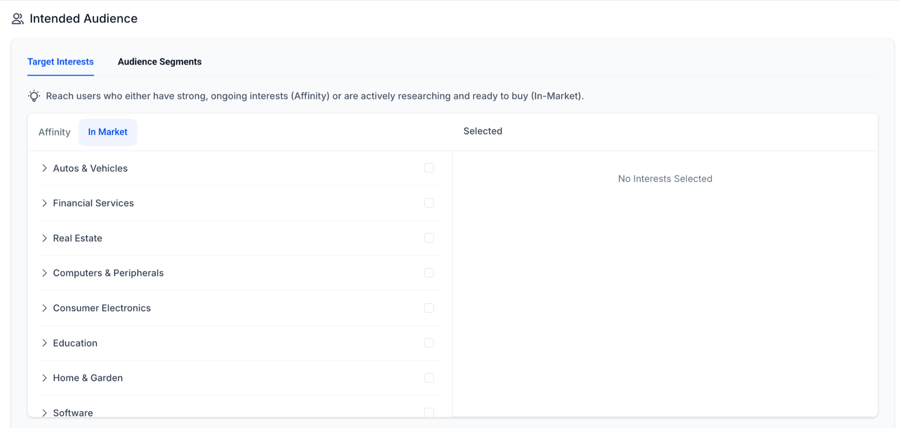
Task: Click the Education category label
Action: 75,343
